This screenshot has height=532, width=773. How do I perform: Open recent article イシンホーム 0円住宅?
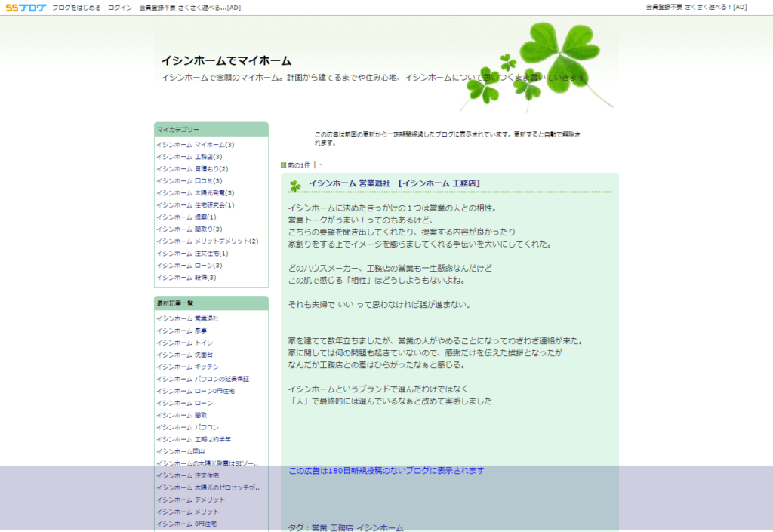186,524
